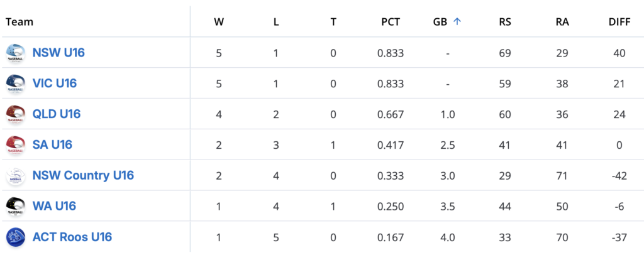The image size is (644, 260).
Task: Click the NSW Country U16 logo icon
Action: click(x=15, y=176)
